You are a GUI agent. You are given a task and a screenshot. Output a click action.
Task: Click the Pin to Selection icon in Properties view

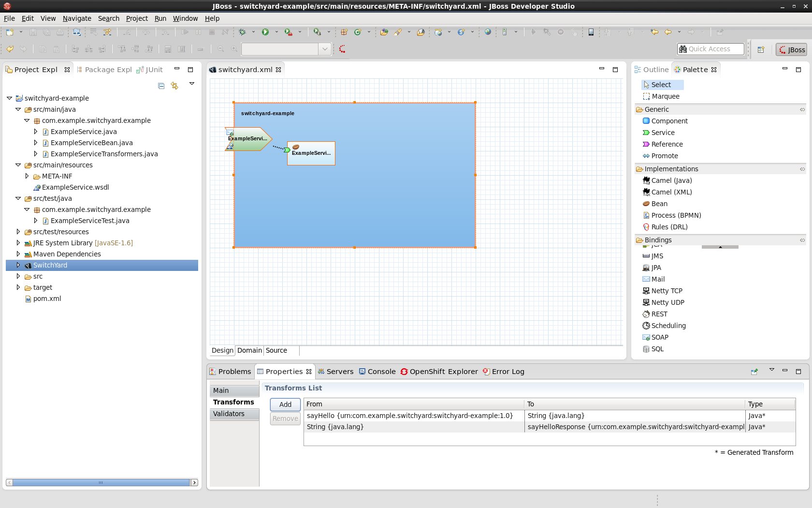[x=754, y=372]
